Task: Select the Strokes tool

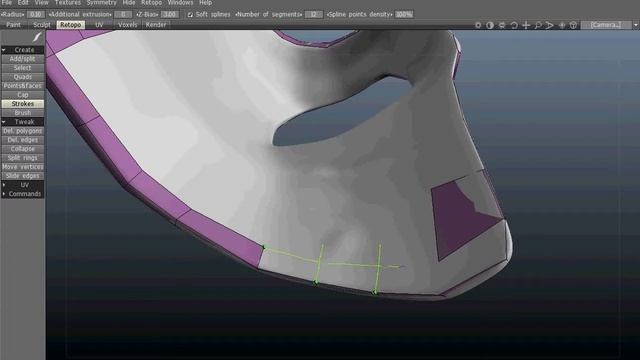Action: (23, 104)
